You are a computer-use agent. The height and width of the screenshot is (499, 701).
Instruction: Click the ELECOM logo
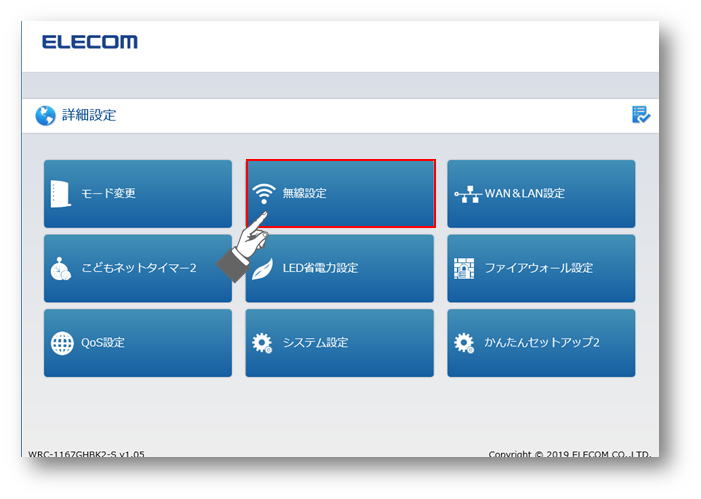tap(90, 42)
